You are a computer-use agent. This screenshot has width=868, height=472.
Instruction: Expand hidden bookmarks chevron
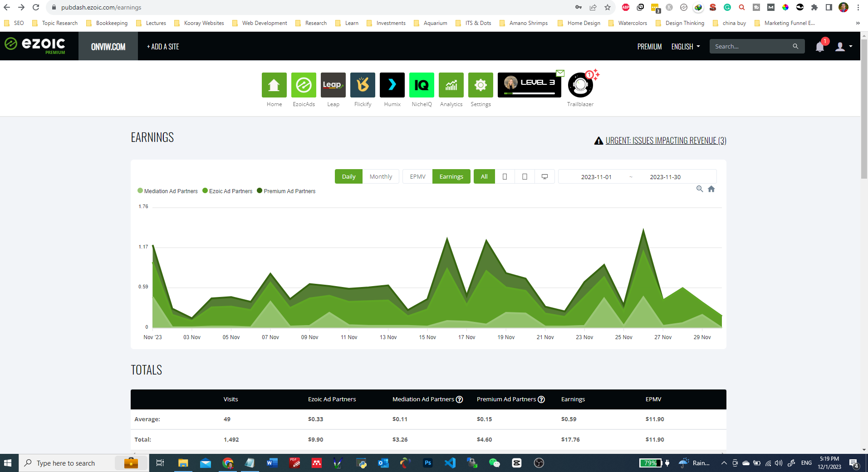[858, 23]
